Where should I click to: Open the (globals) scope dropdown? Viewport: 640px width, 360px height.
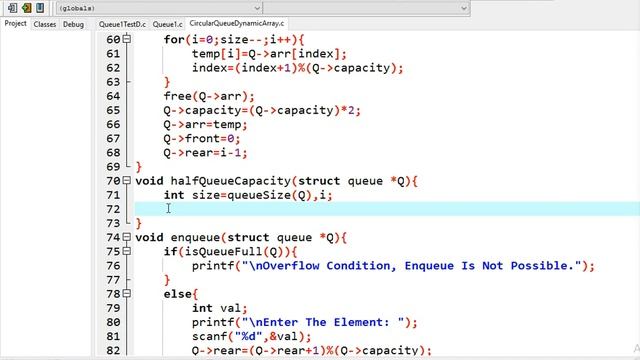[159, 8]
